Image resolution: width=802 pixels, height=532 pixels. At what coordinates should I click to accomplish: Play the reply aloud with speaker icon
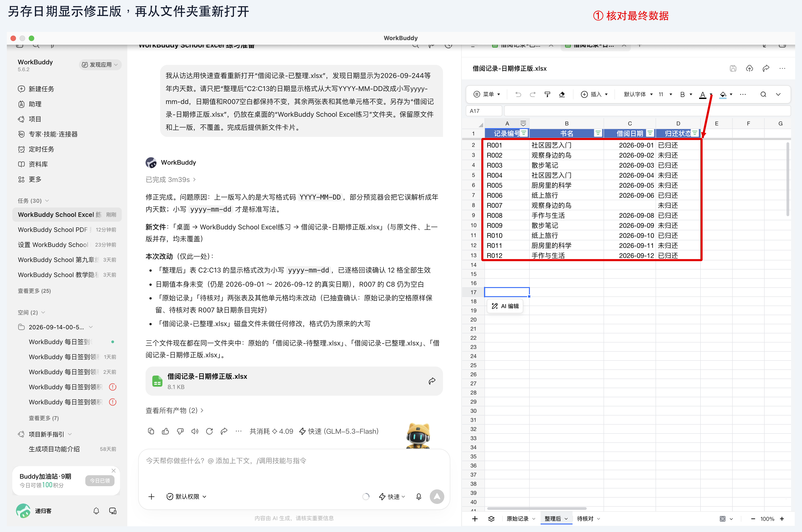(x=195, y=431)
